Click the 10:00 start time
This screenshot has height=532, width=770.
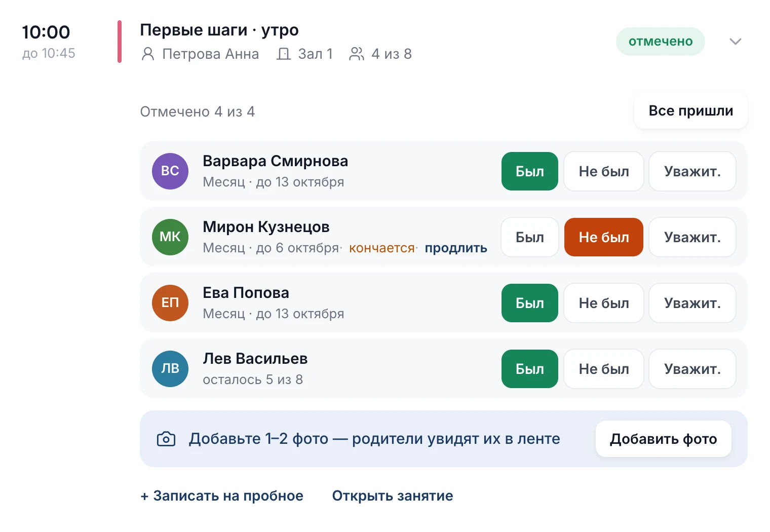pyautogui.click(x=46, y=32)
